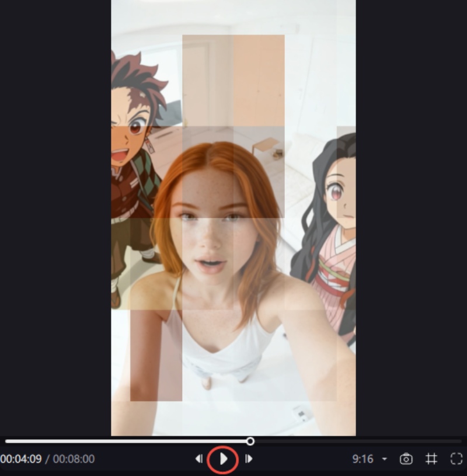Step back to the previous frame
Viewport: 467px width, 476px height.
point(198,459)
